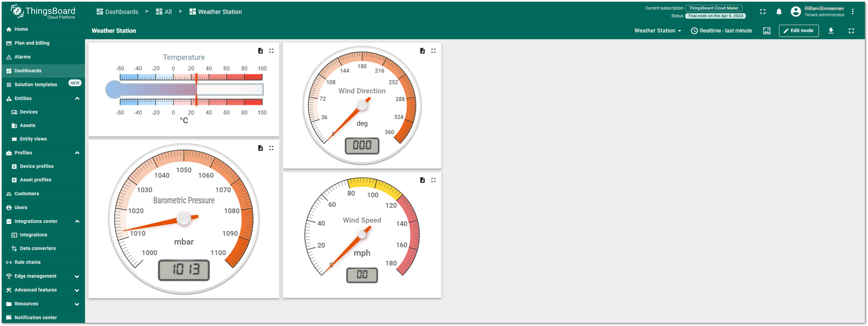Collapse Integrations center chevron
Viewport: 868px width, 326px height.
[77, 221]
